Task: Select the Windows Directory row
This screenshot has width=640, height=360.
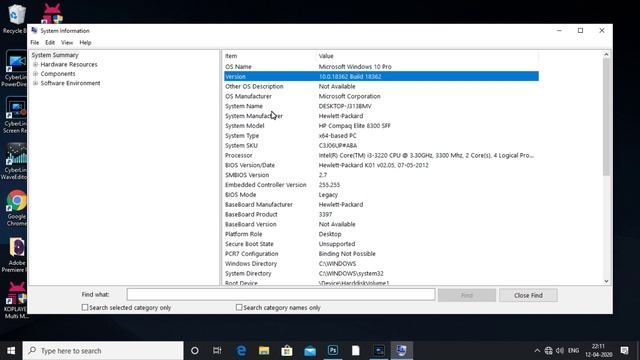Action: [x=381, y=264]
